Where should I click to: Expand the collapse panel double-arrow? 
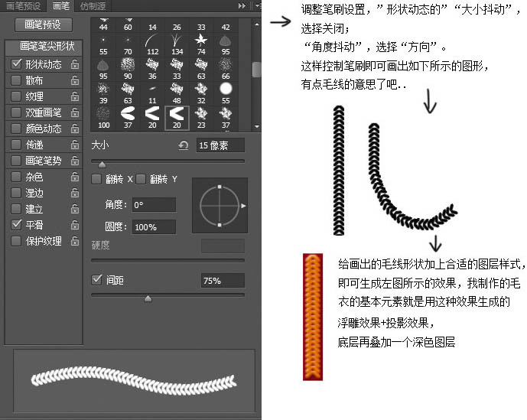coord(242,5)
